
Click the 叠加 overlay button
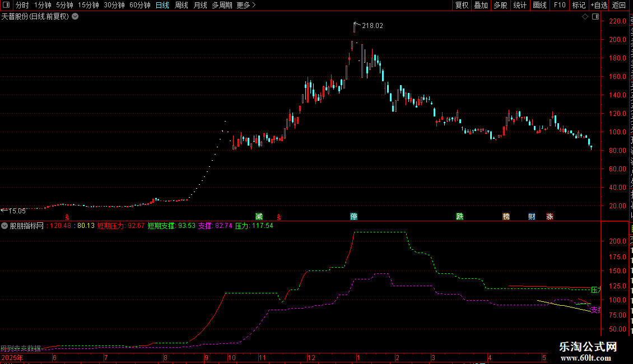[x=481, y=5]
